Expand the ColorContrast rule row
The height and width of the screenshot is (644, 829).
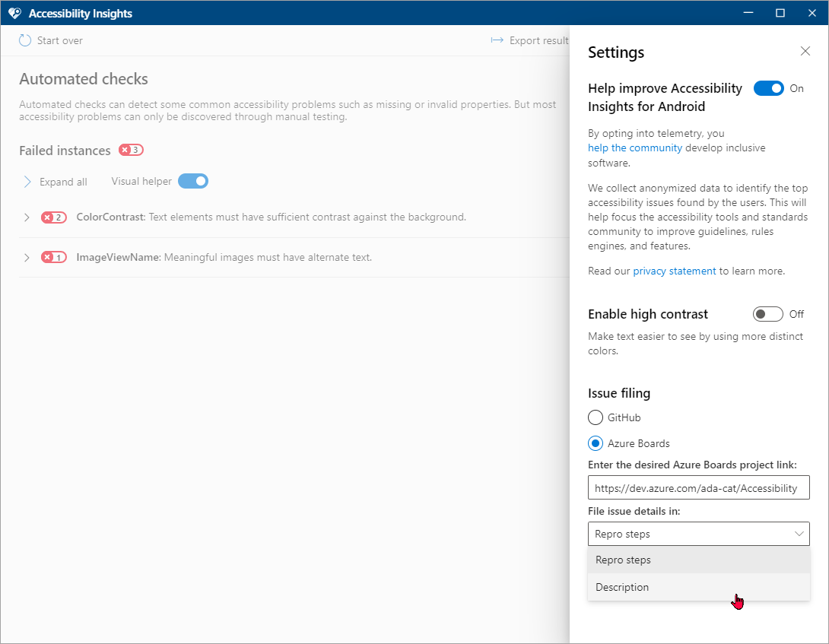27,217
